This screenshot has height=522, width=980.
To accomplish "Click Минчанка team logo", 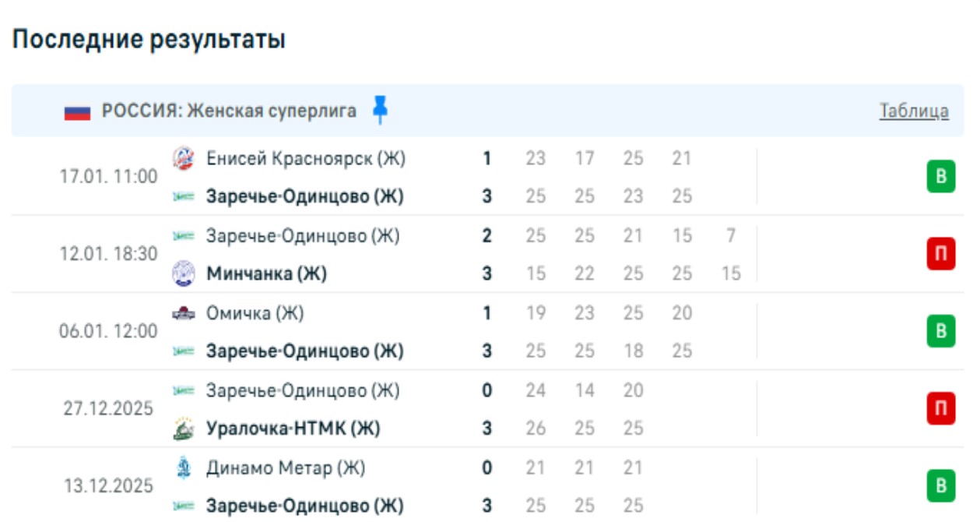I will (183, 274).
